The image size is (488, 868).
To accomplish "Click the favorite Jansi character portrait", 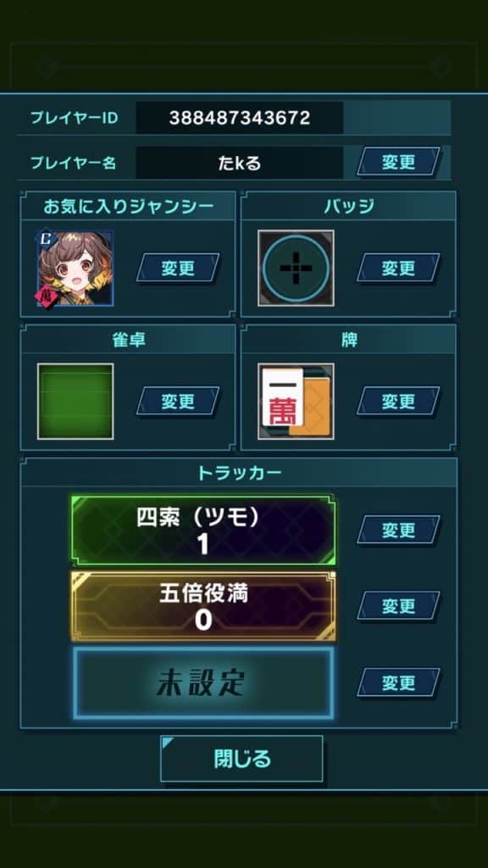I will (x=75, y=269).
